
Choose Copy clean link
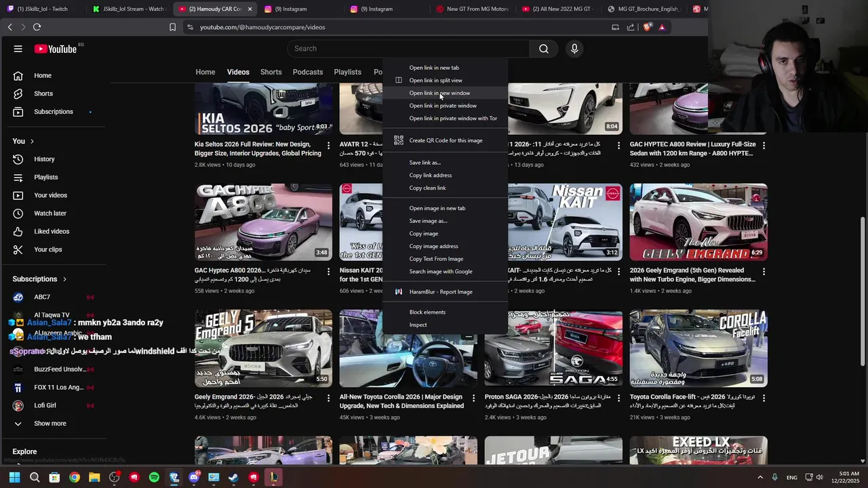point(445,188)
